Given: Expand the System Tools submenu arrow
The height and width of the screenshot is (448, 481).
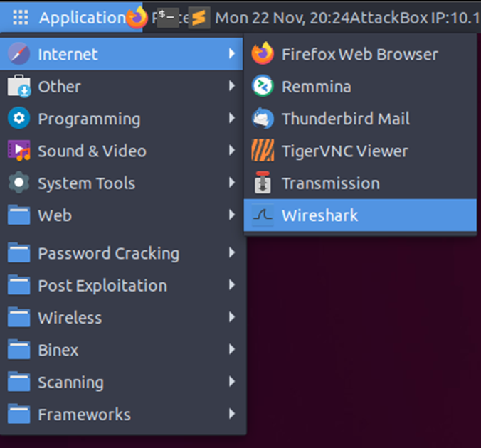Looking at the screenshot, I should (232, 183).
